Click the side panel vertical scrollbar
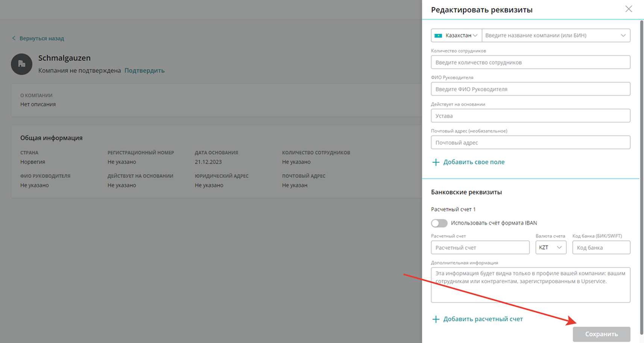The width and height of the screenshot is (644, 343). pyautogui.click(x=641, y=151)
